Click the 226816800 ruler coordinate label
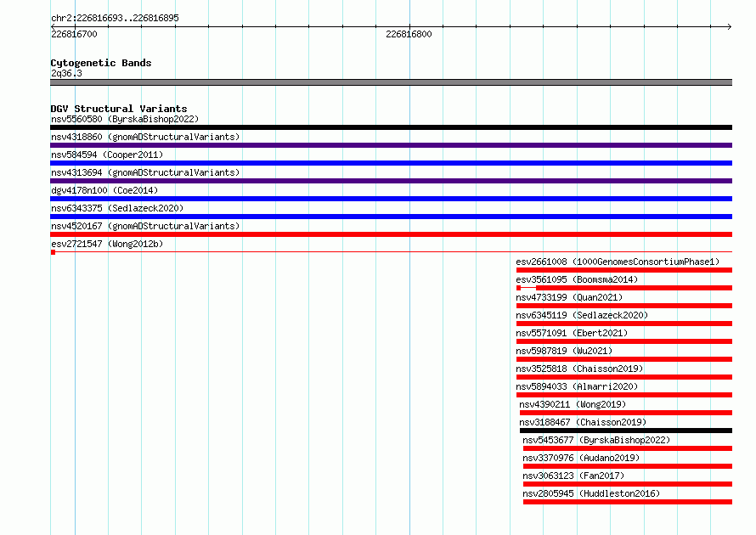Image resolution: width=756 pixels, height=535 pixels. tap(409, 34)
